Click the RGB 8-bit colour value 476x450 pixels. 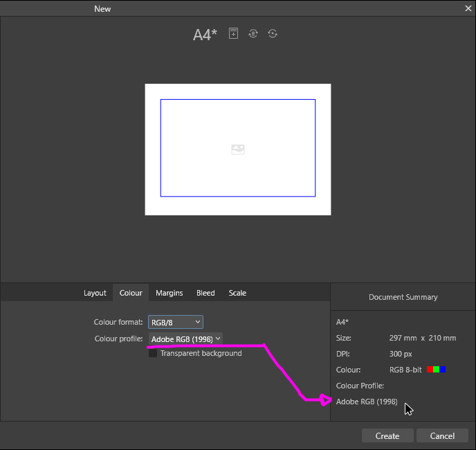405,370
